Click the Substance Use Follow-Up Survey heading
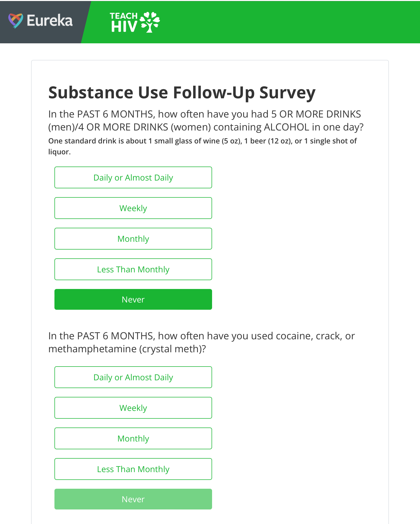The width and height of the screenshot is (420, 524). [182, 93]
